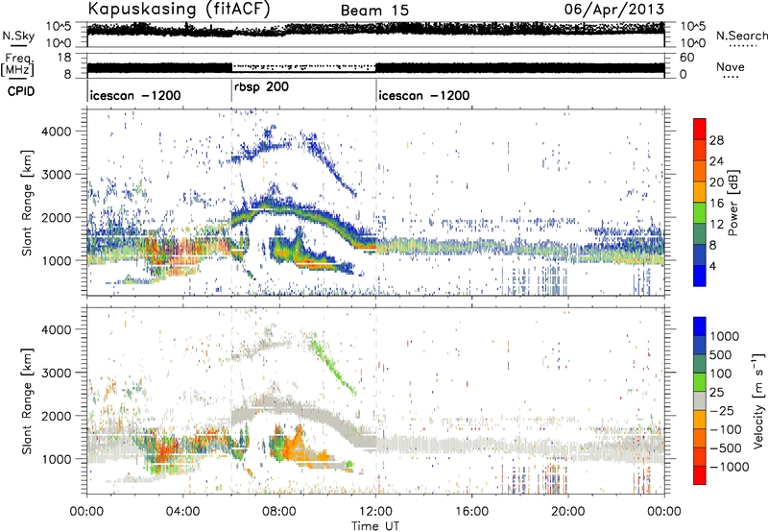Select the "-500" label on Velocity color bar
768x532 pixels.
point(725,447)
